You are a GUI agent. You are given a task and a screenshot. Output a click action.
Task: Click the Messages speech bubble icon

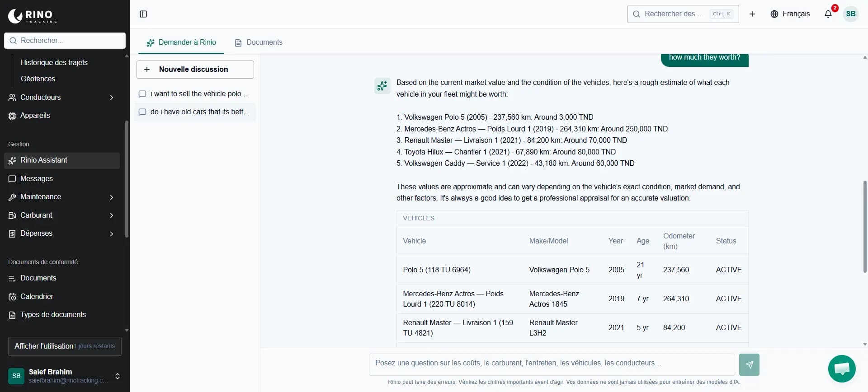coord(12,179)
